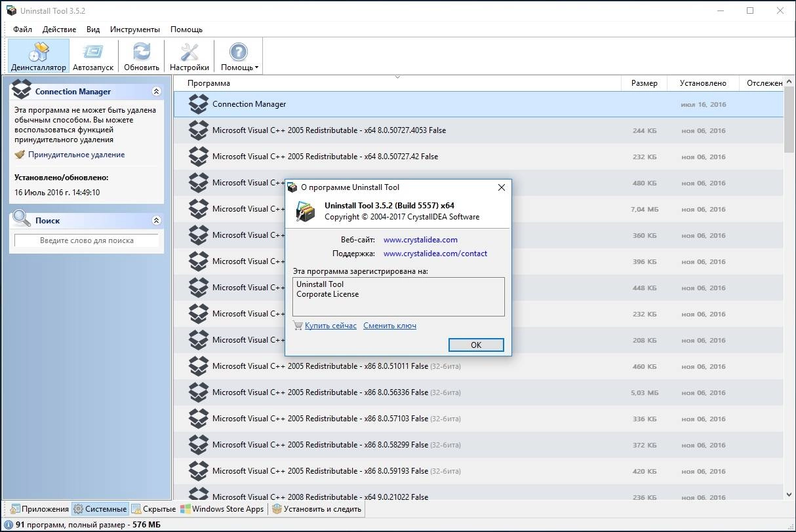Collapse the Поиск side panel
The width and height of the screenshot is (796, 532).
[156, 221]
